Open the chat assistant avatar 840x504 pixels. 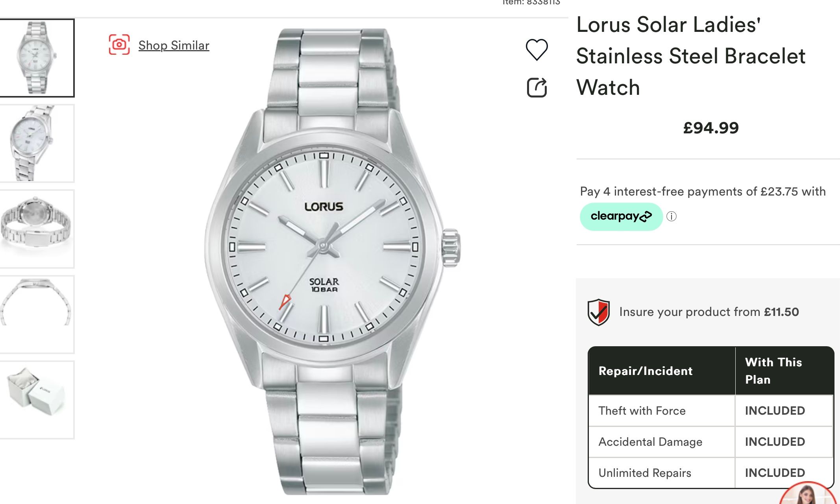808,495
